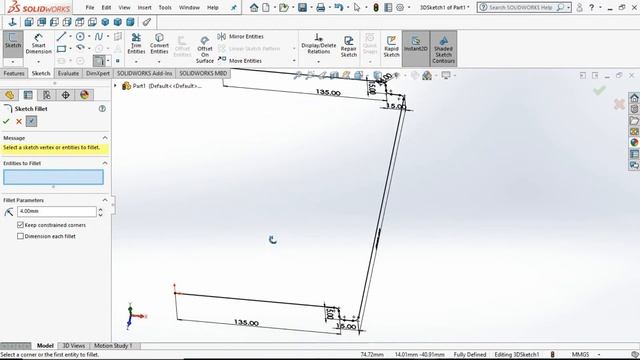The height and width of the screenshot is (360, 640).
Task: Toggle Shaded Sketch Contours
Action: point(443,48)
